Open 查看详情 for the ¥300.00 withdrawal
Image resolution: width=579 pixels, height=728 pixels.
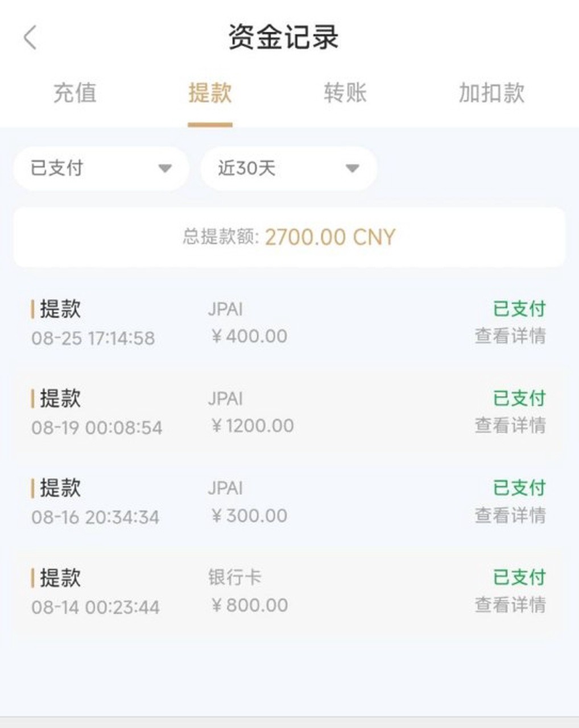point(510,515)
